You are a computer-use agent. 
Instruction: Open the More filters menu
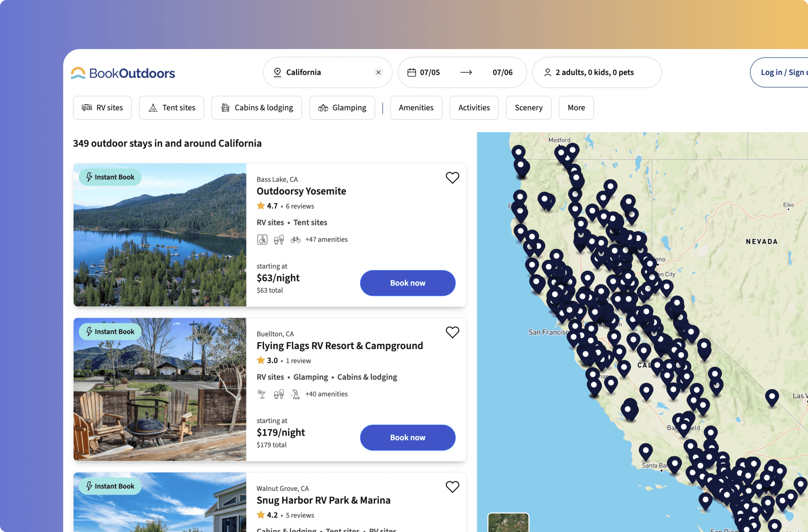tap(576, 108)
